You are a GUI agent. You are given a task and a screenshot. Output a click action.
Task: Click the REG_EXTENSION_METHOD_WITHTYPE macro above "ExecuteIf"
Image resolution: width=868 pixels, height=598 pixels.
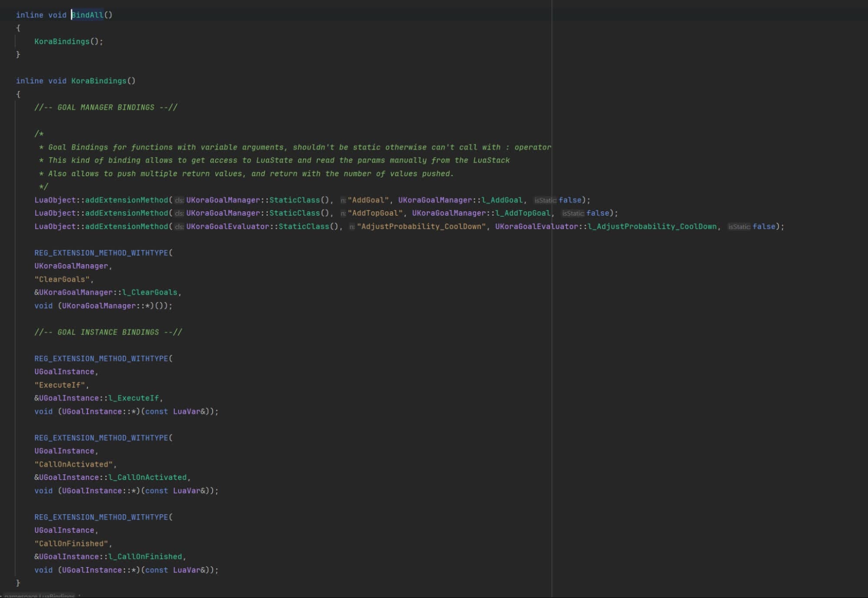click(x=101, y=358)
